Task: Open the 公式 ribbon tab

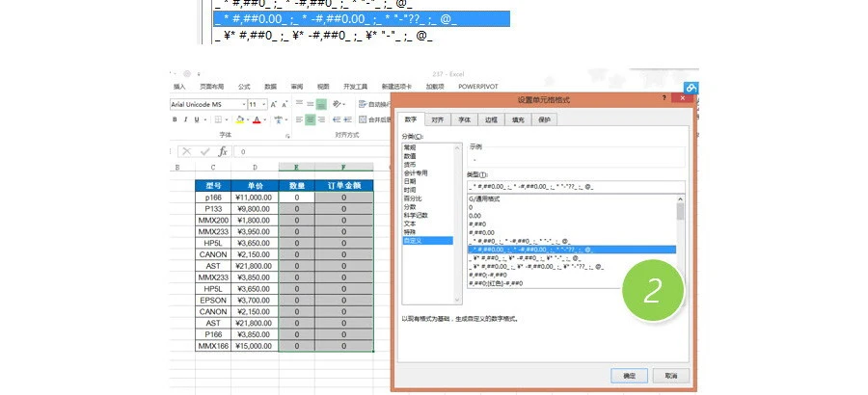Action: [x=244, y=86]
